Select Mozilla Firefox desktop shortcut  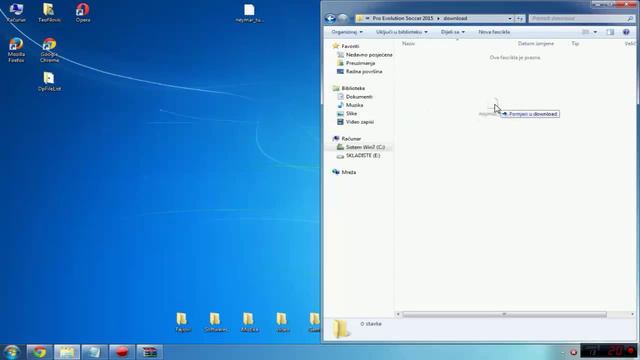[x=16, y=50]
